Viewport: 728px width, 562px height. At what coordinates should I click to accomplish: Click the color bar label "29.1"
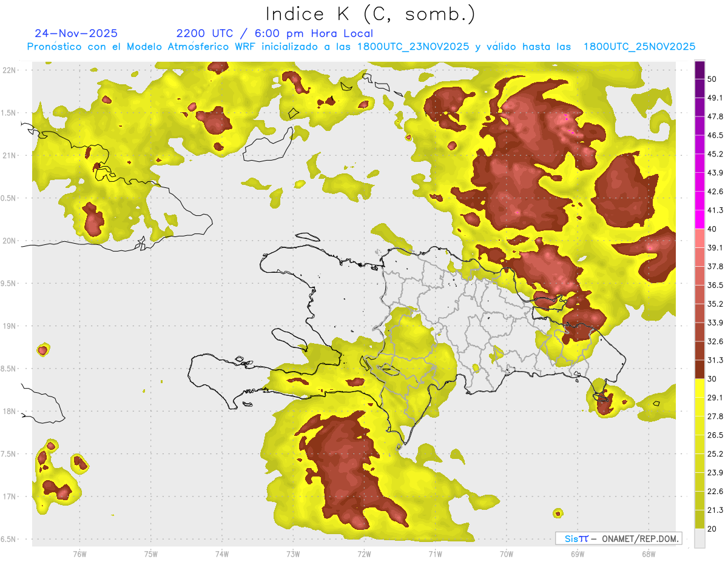[715, 397]
